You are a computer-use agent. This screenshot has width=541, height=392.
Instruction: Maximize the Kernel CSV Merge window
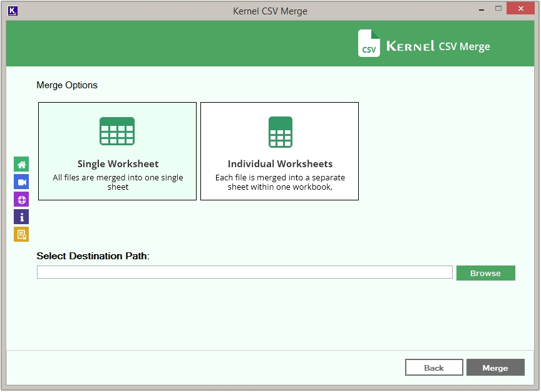tap(498, 9)
